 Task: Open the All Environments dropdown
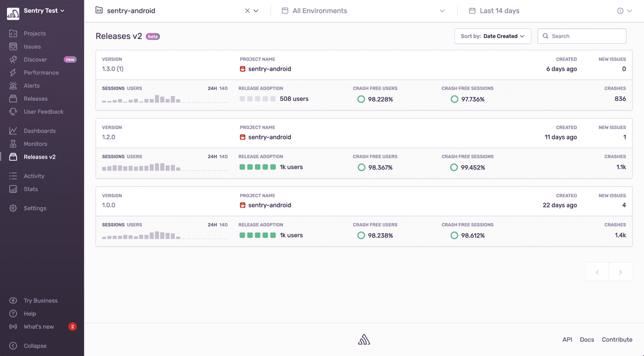tap(363, 11)
